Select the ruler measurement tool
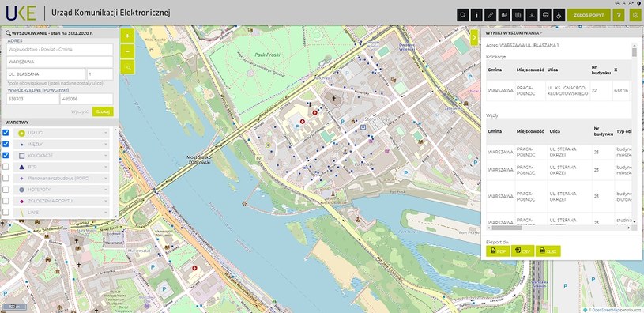 click(491, 15)
